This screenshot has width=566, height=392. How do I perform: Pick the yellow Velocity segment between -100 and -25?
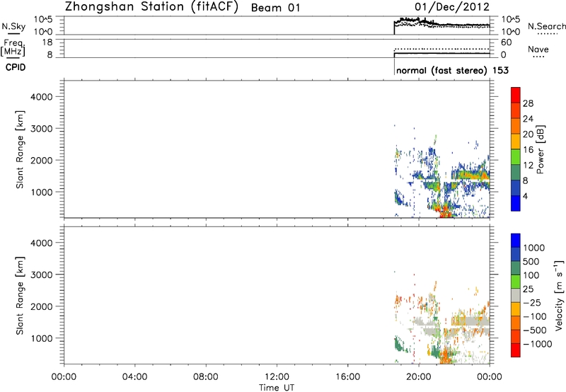point(516,309)
